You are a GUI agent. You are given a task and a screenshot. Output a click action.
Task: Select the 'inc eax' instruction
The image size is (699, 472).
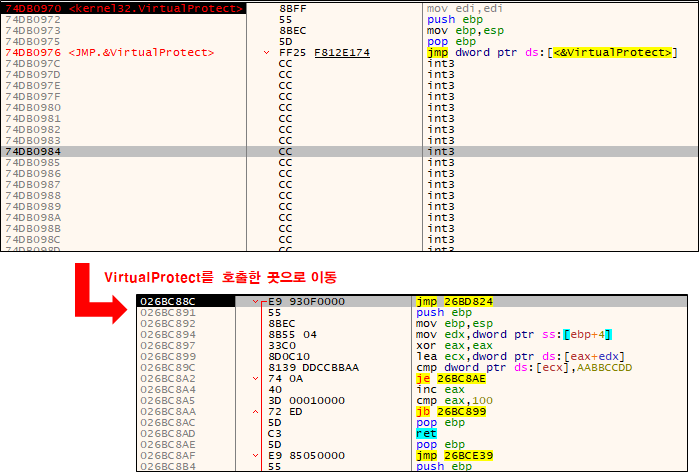click(x=440, y=390)
